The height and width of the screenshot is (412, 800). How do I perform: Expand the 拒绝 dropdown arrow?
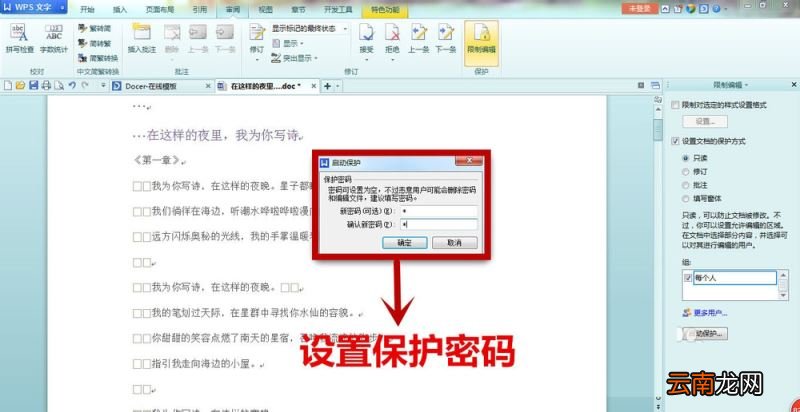point(392,60)
